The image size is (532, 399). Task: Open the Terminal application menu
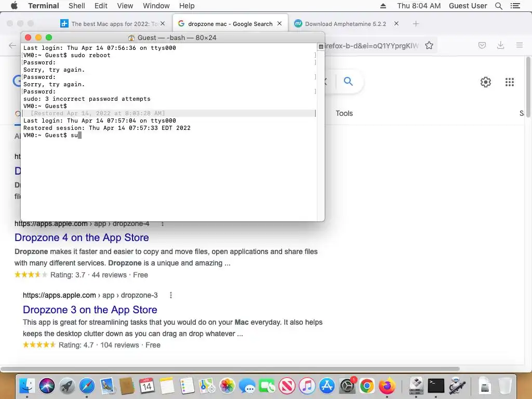[44, 6]
